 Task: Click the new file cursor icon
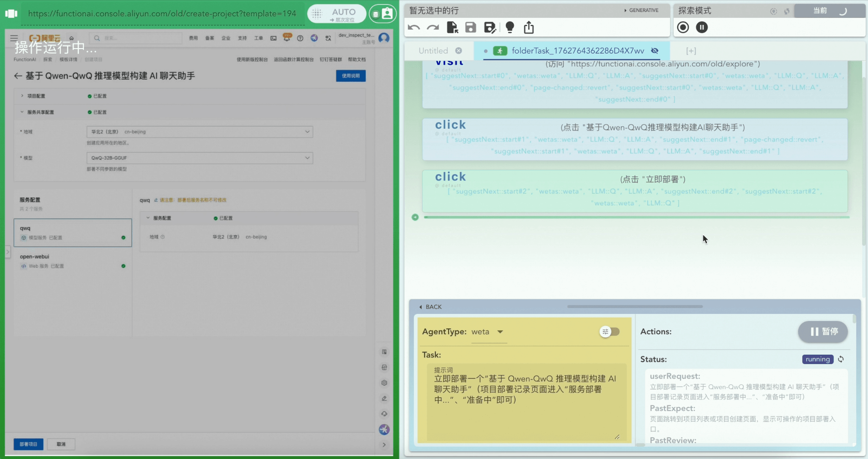coord(452,27)
